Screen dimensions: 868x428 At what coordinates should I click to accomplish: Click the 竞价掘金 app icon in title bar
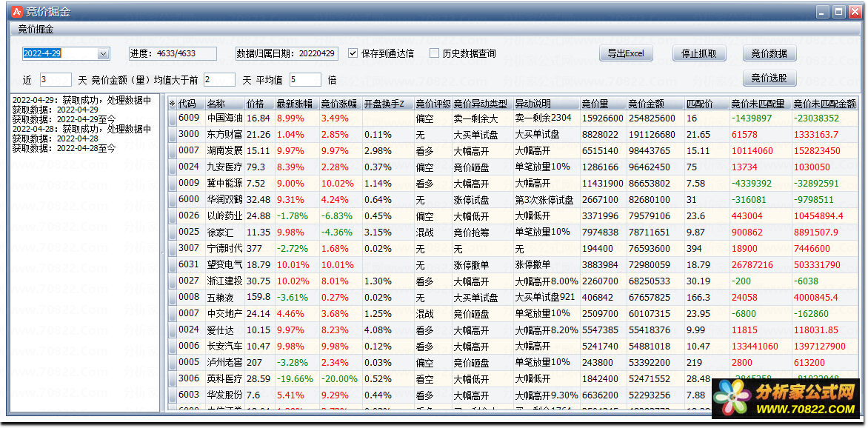(16, 11)
